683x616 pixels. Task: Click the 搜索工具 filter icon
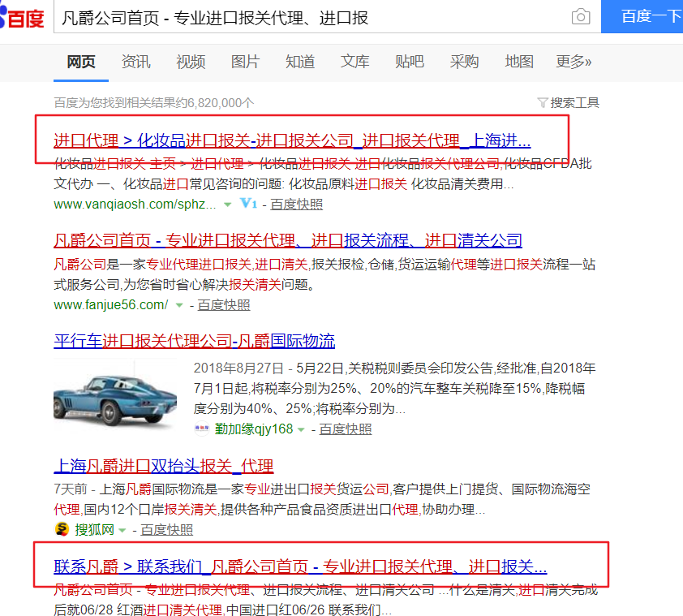(x=543, y=102)
